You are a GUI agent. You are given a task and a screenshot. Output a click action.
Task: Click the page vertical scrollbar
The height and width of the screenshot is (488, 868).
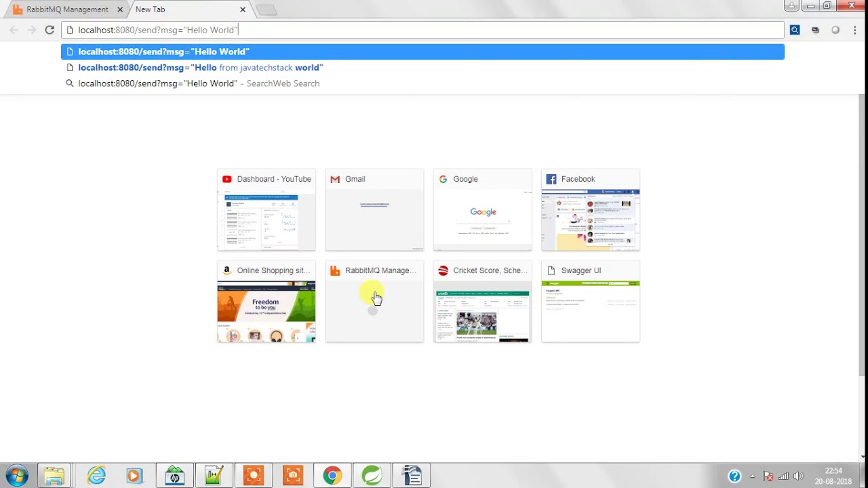[x=862, y=235]
